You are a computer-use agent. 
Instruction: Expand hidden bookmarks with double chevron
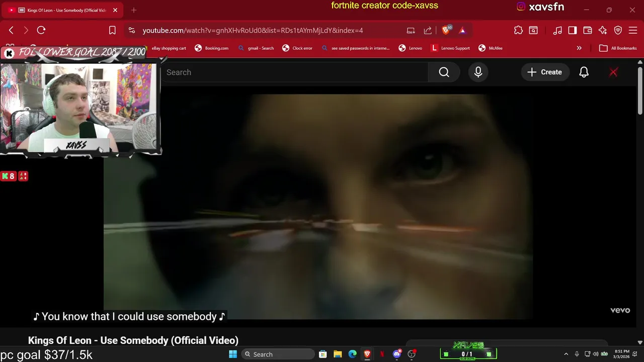(579, 48)
